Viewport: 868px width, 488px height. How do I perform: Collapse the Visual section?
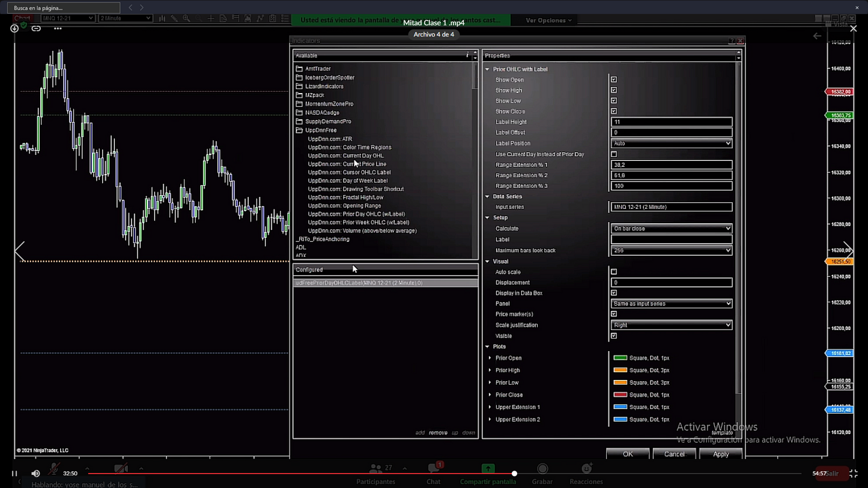pyautogui.click(x=487, y=262)
